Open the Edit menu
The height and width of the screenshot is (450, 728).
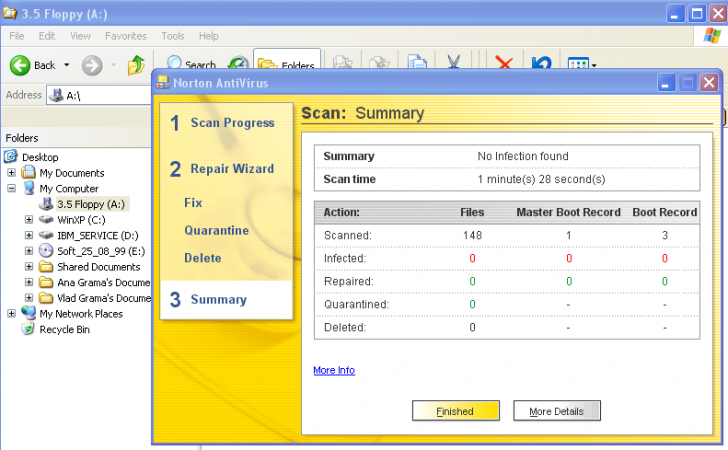(46, 36)
